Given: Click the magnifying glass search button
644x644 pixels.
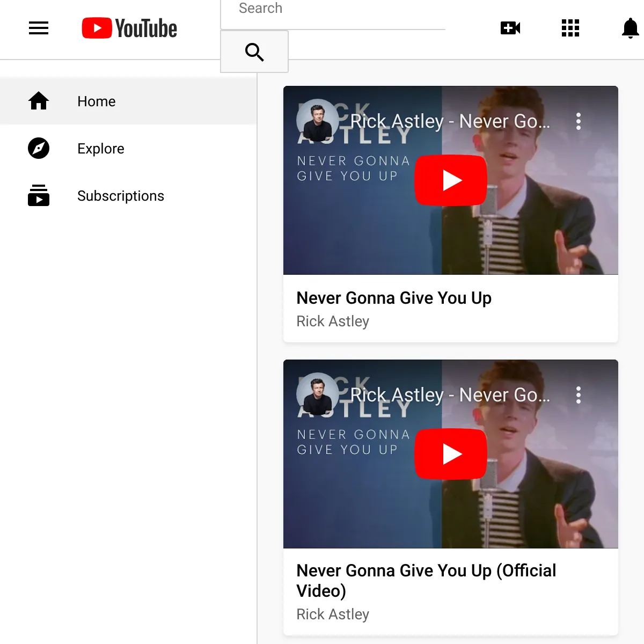Looking at the screenshot, I should pos(254,52).
